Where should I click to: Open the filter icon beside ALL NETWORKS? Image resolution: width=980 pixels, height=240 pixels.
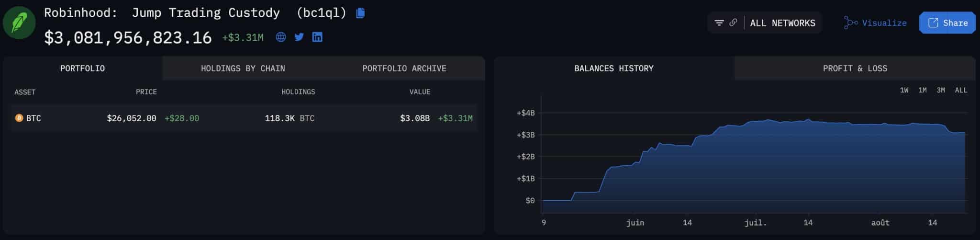pyautogui.click(x=719, y=23)
